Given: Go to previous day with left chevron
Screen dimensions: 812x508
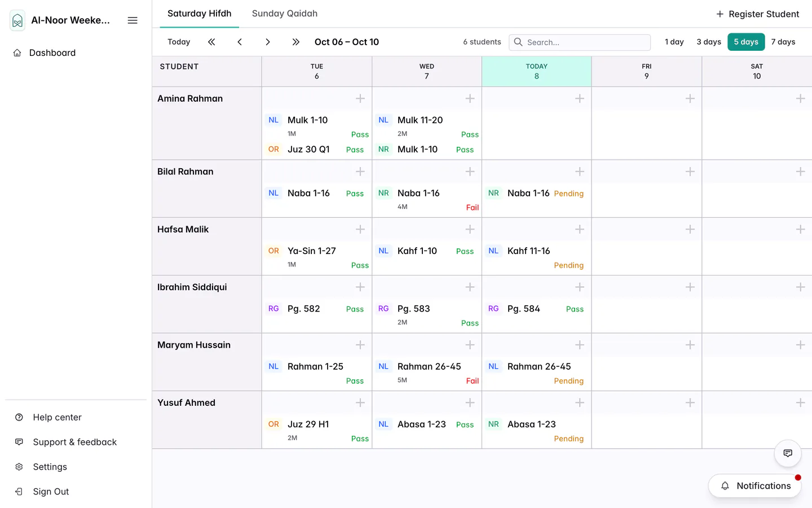Looking at the screenshot, I should tap(240, 42).
